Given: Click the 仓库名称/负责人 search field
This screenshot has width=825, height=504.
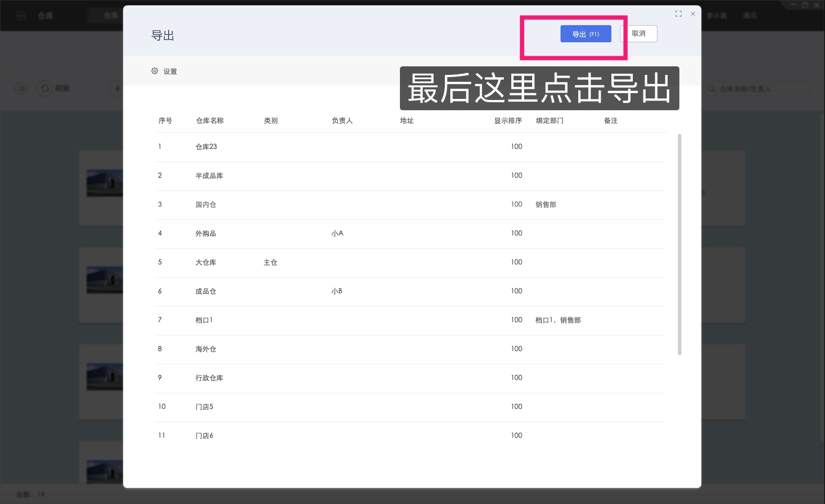Looking at the screenshot, I should [x=760, y=89].
